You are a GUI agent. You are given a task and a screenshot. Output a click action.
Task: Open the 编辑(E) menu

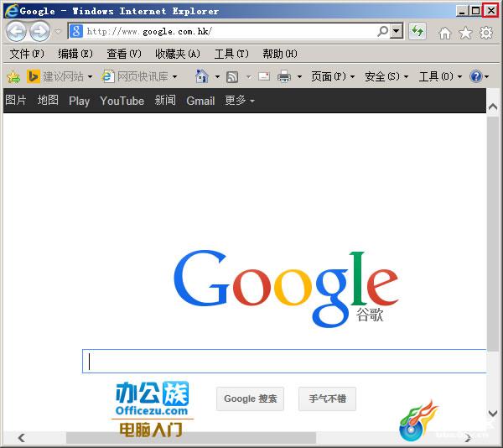[75, 54]
